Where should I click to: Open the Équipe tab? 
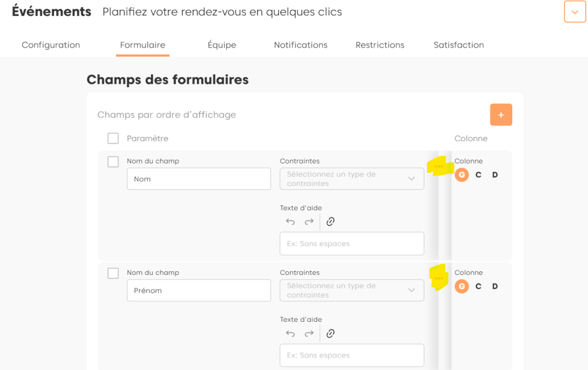click(x=222, y=45)
